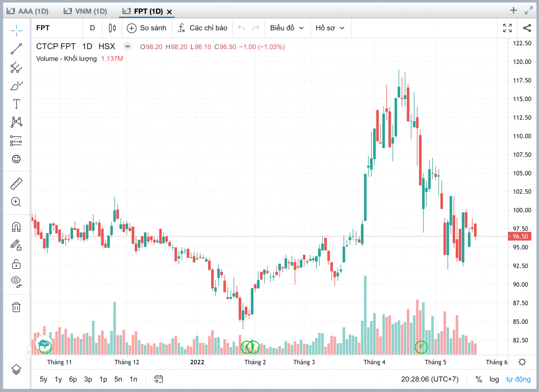The image size is (539, 392).
Task: Toggle hide all drawings
Action: point(16,282)
